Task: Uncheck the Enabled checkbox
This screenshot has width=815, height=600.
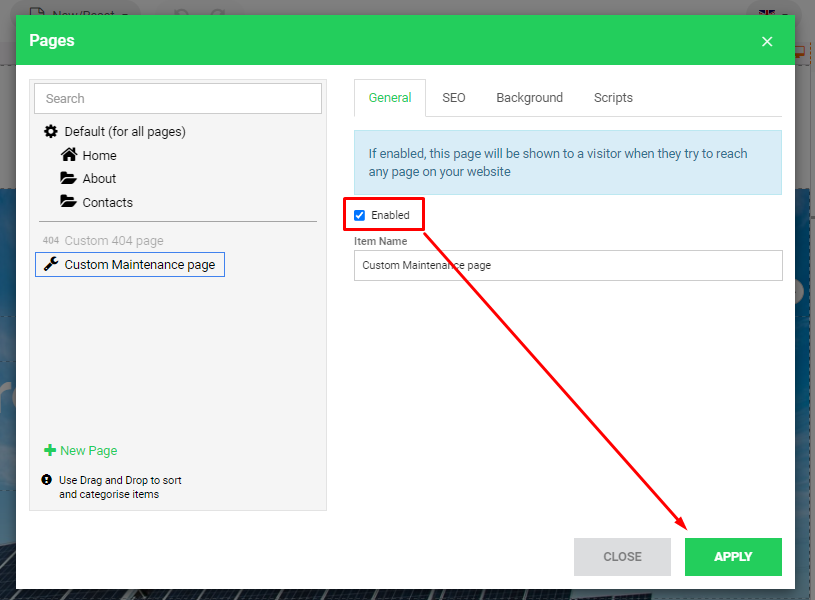Action: pos(360,215)
